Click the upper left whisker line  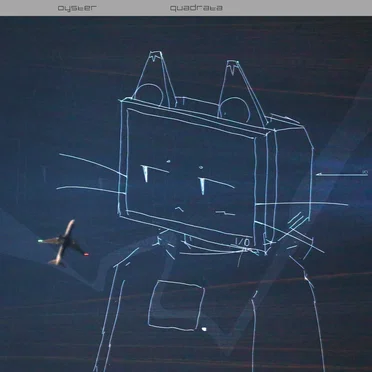(92, 165)
